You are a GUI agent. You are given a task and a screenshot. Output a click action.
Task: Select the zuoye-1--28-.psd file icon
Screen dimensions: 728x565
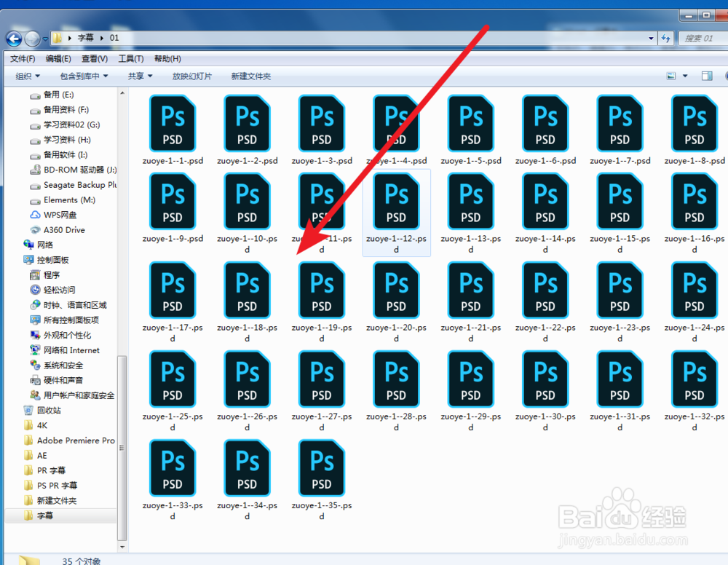coord(397,379)
